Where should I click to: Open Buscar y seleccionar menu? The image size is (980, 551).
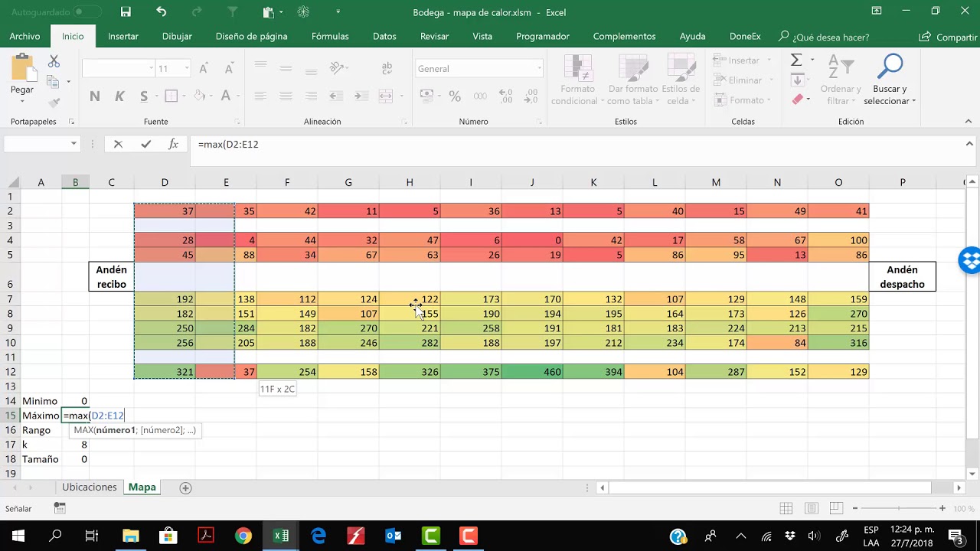click(x=889, y=80)
